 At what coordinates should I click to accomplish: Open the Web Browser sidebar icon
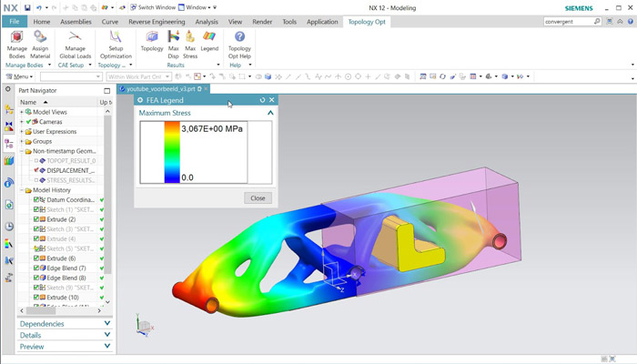click(9, 205)
